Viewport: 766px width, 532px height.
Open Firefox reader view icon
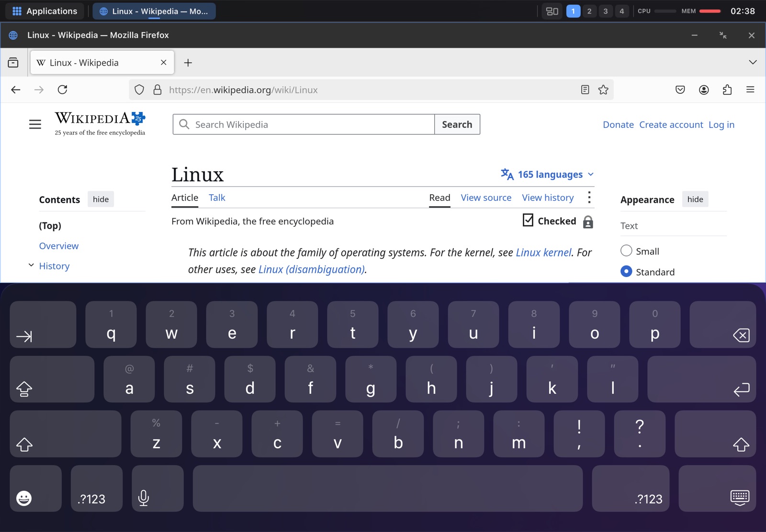pos(585,89)
